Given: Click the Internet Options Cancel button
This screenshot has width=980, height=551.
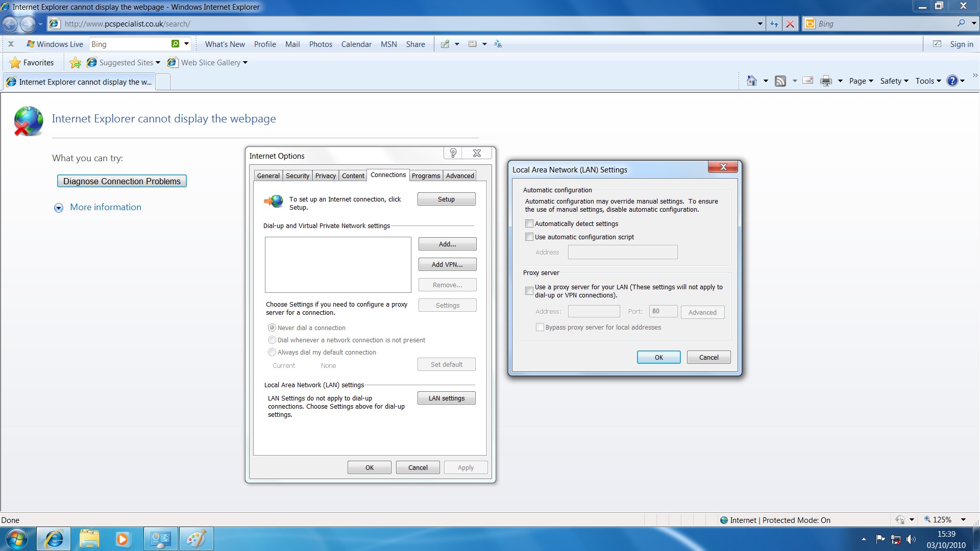Looking at the screenshot, I should pos(418,467).
